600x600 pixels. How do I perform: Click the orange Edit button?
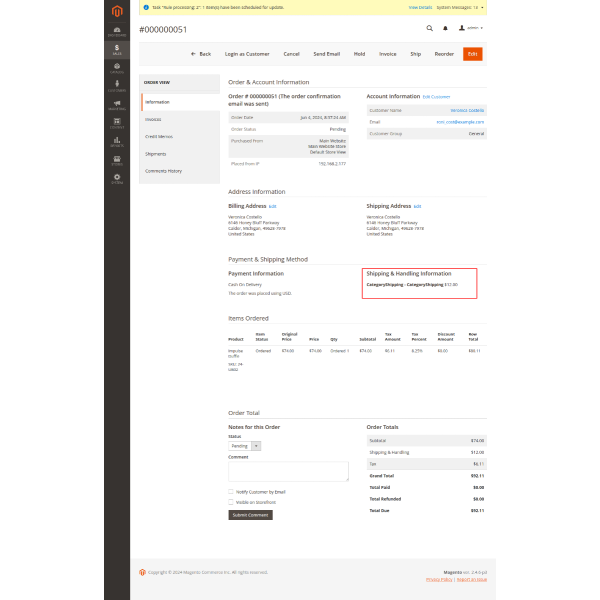(x=472, y=53)
